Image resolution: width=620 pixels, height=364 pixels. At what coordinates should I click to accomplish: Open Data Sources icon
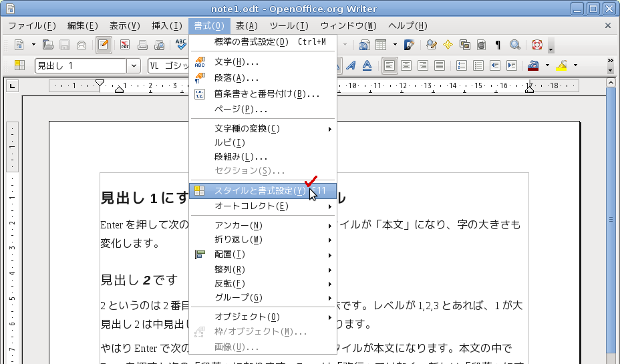[x=481, y=45]
